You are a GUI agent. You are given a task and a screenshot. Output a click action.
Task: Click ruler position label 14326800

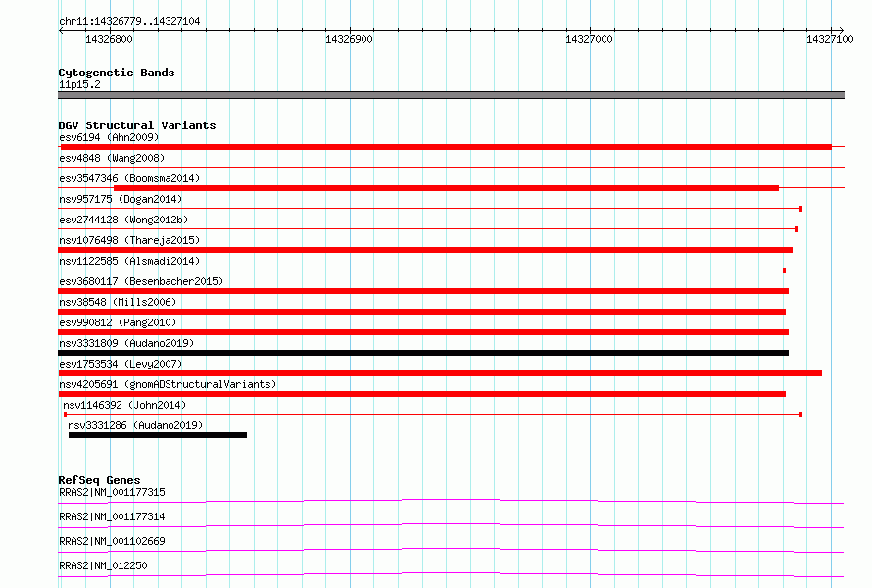109,39
